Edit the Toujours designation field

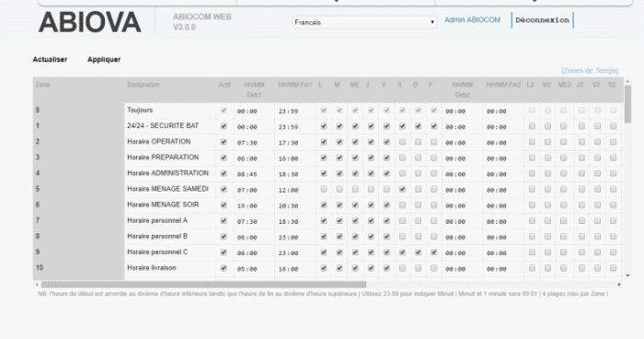click(170, 111)
